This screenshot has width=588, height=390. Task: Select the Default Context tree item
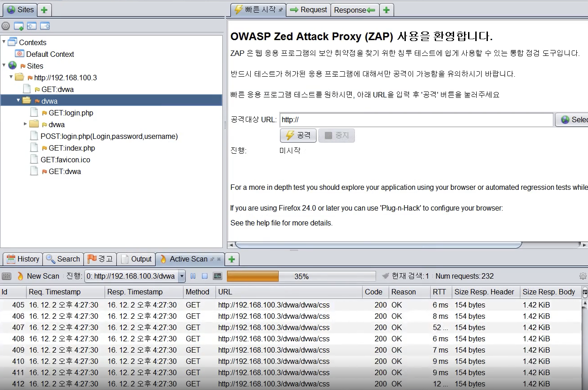coord(50,54)
